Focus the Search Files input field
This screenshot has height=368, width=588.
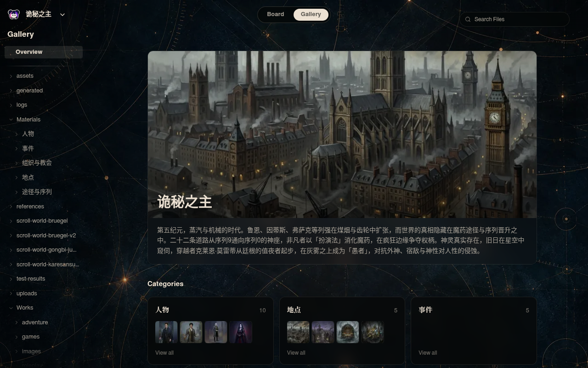pos(514,19)
